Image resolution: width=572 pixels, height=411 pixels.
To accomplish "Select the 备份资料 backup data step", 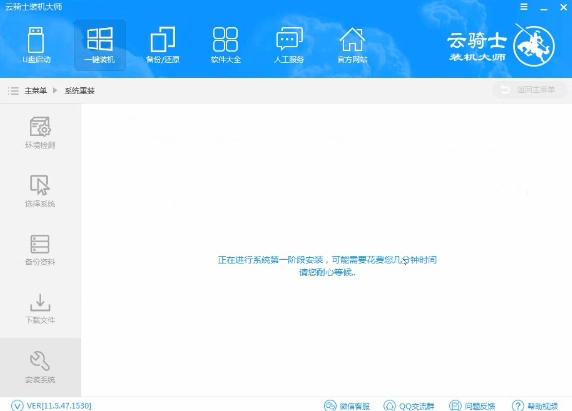I will (40, 249).
